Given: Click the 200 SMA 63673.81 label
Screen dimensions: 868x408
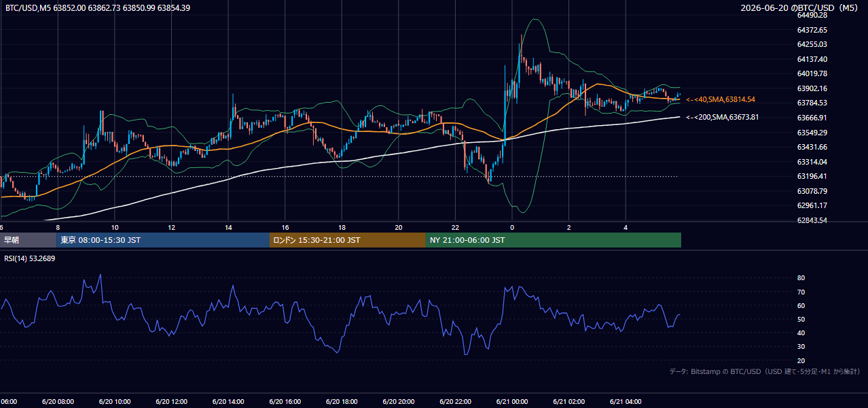Looking at the screenshot, I should (x=722, y=117).
